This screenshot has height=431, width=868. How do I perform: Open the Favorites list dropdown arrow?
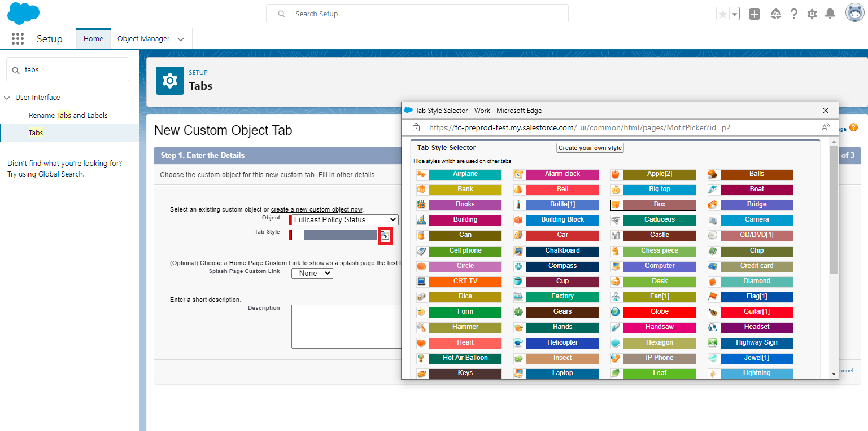pyautogui.click(x=734, y=14)
